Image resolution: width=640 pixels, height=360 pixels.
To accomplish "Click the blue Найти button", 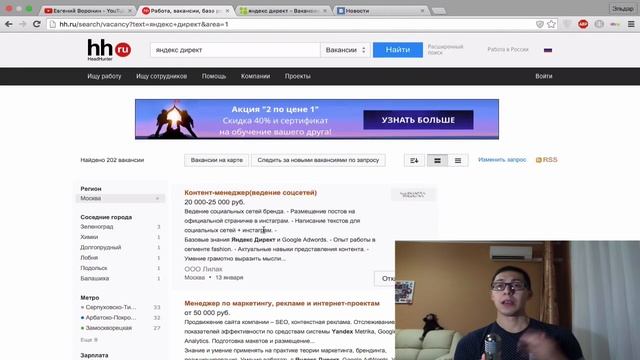I will coord(398,50).
